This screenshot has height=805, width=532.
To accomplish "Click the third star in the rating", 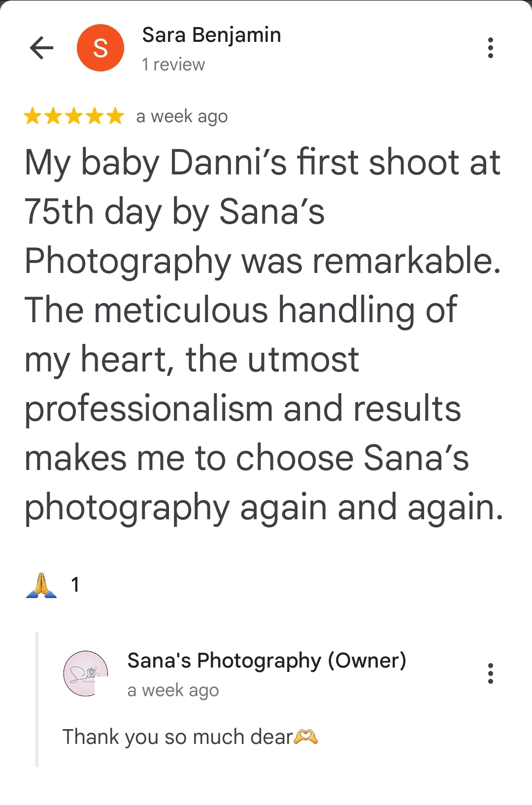I will point(74,116).
